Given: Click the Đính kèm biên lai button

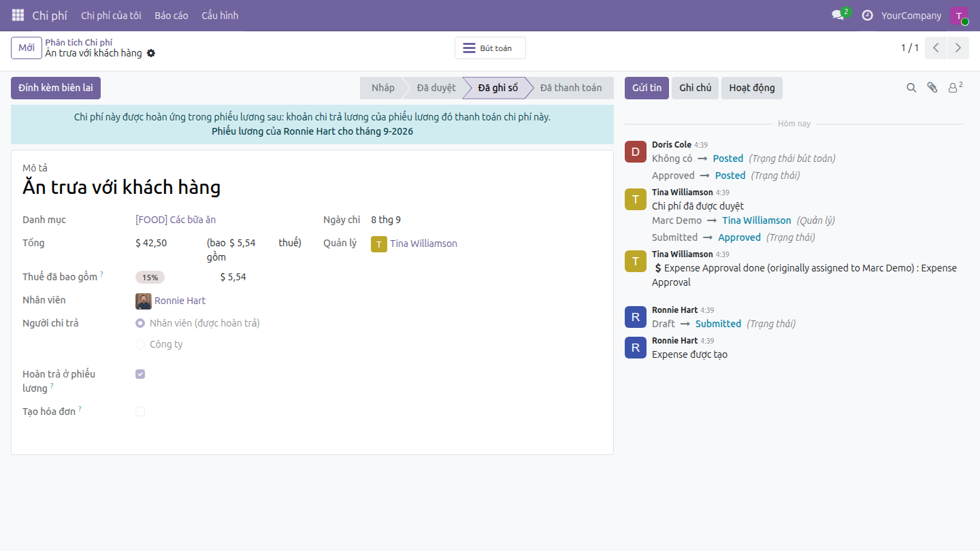Looking at the screenshot, I should tap(56, 88).
